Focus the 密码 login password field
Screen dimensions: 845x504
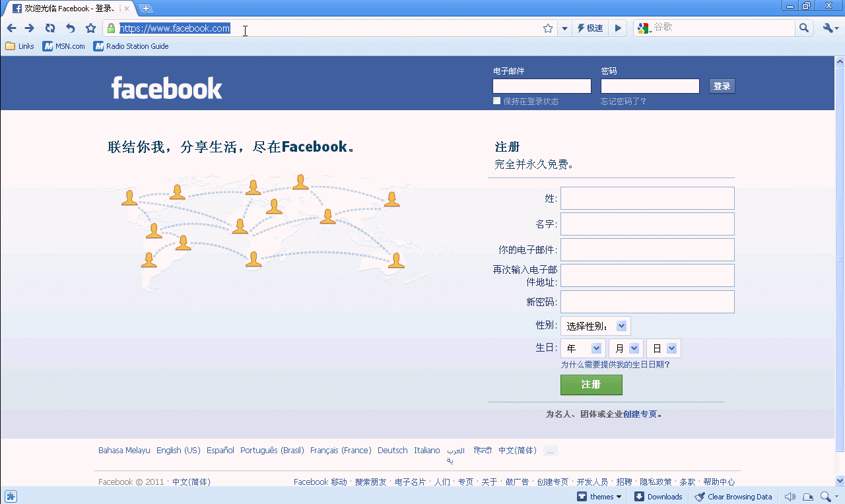pyautogui.click(x=650, y=86)
